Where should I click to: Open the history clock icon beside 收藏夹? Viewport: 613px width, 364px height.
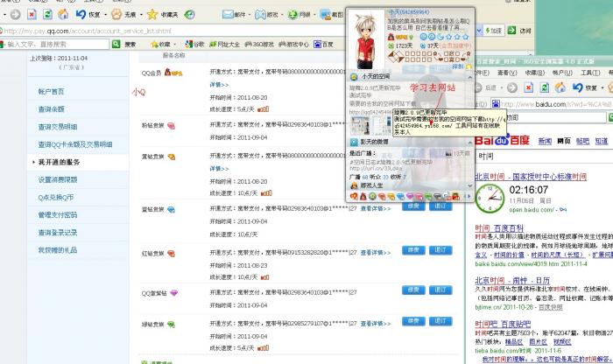click(189, 15)
